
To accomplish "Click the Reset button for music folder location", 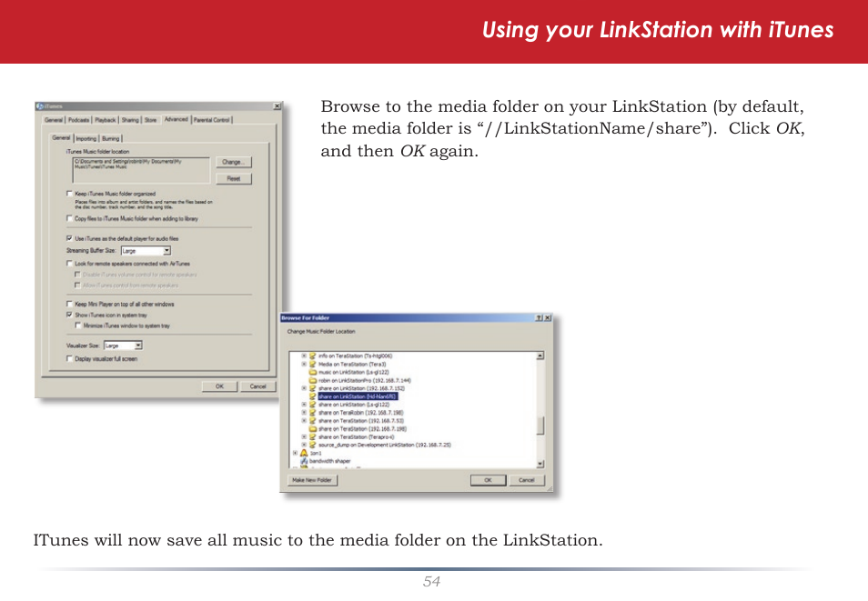I will pyautogui.click(x=234, y=179).
